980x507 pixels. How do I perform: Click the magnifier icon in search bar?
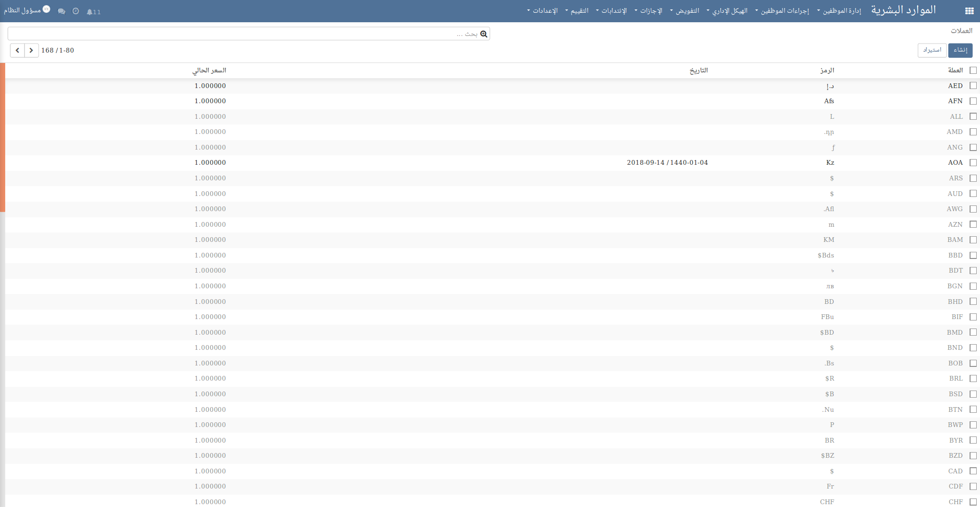(x=484, y=34)
